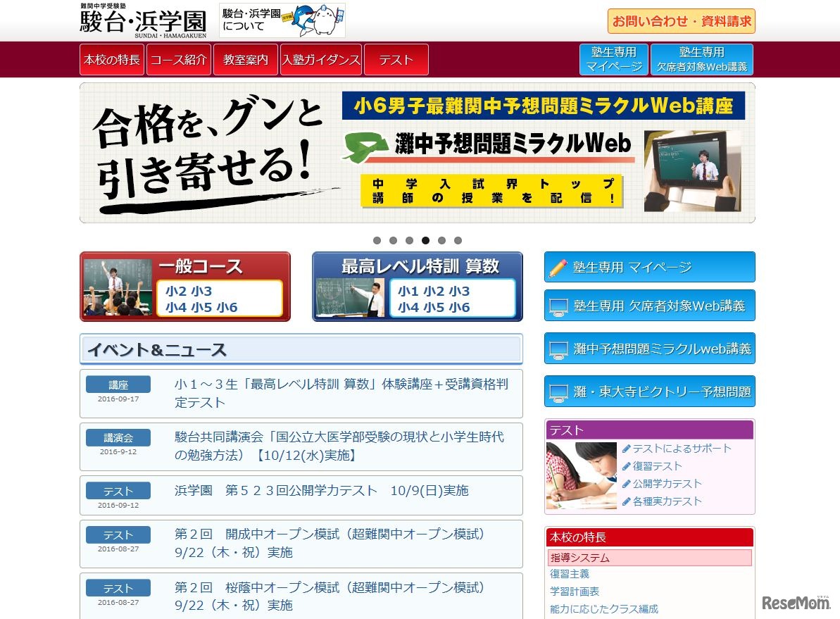Open sidebar 灘・東大寺ビクトリー予想問題 text
Screen dimensions: 840x619
[662, 392]
